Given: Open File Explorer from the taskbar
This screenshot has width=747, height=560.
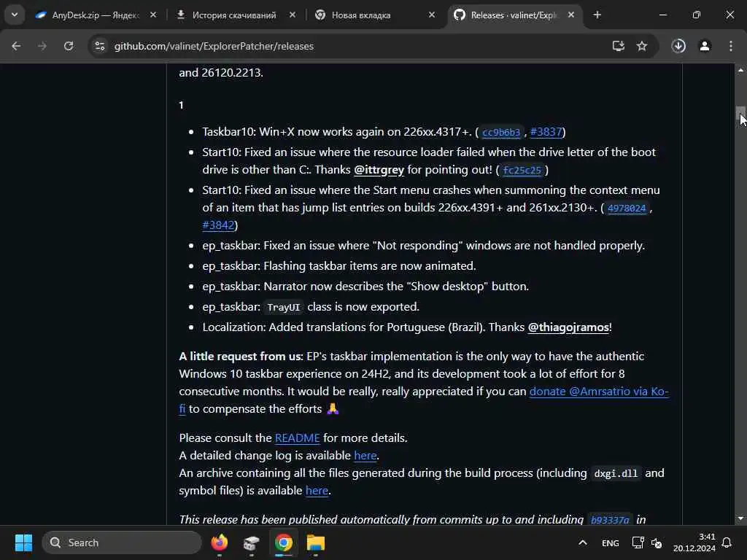Looking at the screenshot, I should (x=315, y=542).
